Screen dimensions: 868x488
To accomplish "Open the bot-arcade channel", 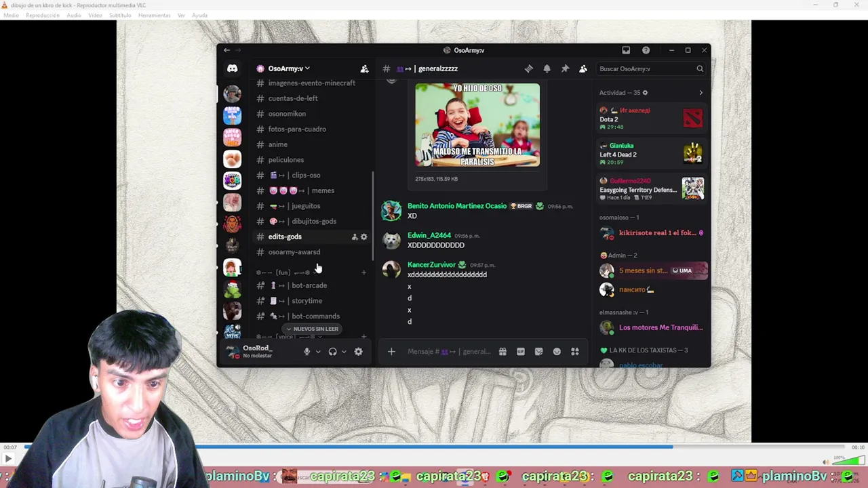I will click(x=311, y=285).
